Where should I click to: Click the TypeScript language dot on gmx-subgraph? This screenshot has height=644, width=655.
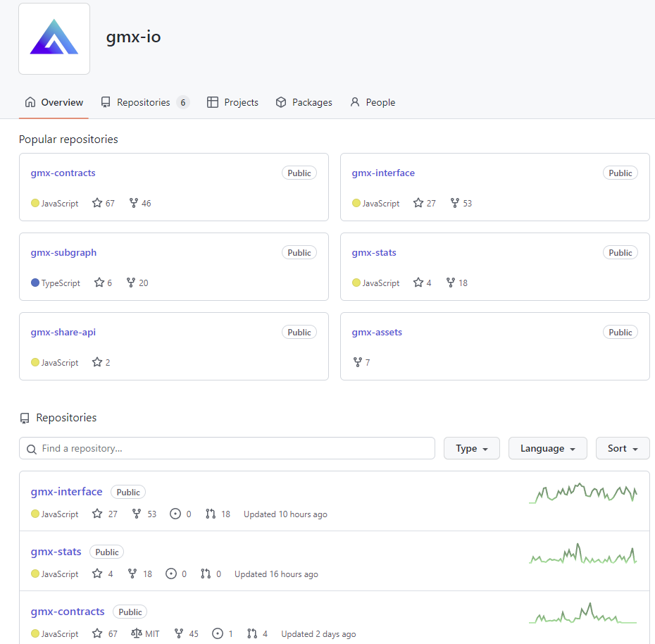pos(35,283)
